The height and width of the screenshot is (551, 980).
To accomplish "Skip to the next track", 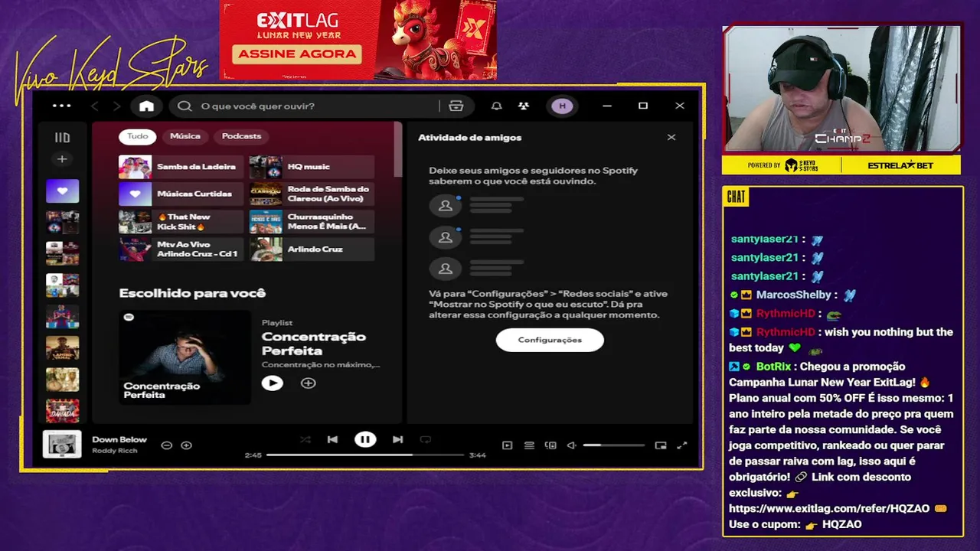I will [397, 439].
